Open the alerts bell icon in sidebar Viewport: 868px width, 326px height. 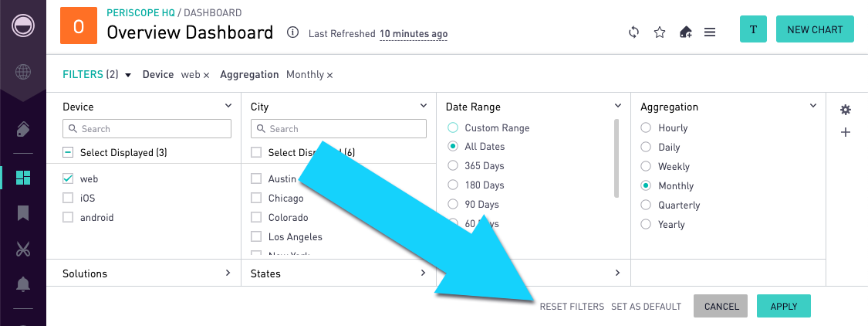(23, 284)
